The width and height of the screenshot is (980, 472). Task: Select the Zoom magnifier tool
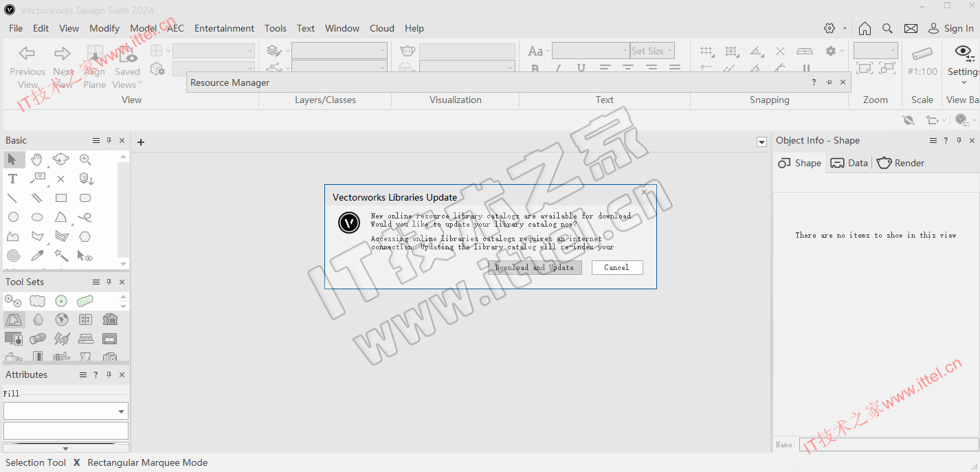click(x=85, y=159)
